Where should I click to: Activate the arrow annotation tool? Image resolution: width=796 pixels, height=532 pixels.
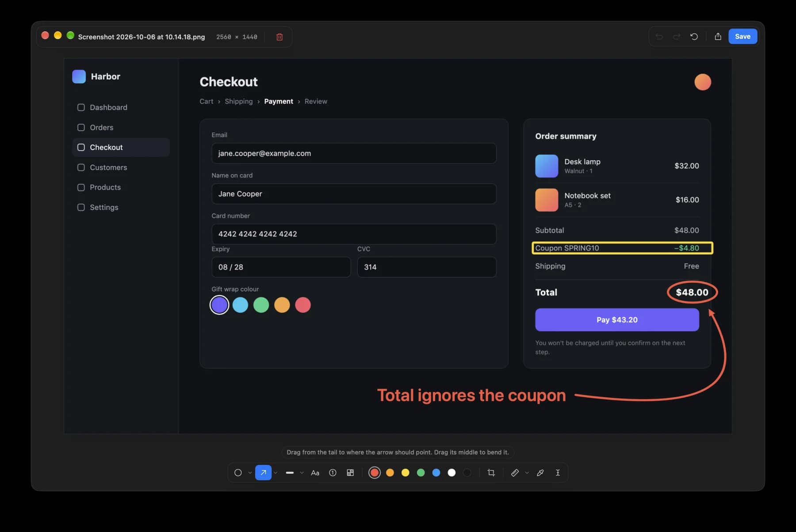(x=263, y=473)
